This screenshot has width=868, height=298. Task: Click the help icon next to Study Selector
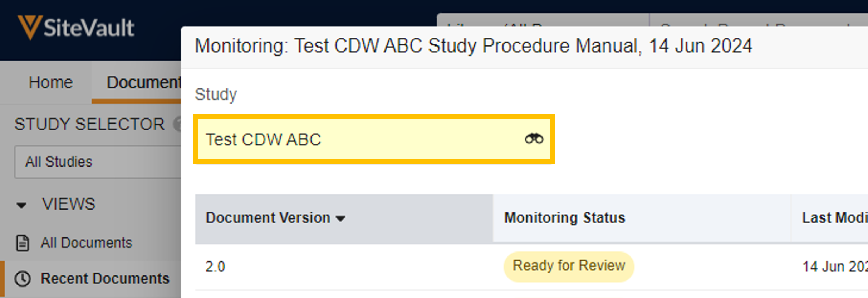[x=178, y=124]
